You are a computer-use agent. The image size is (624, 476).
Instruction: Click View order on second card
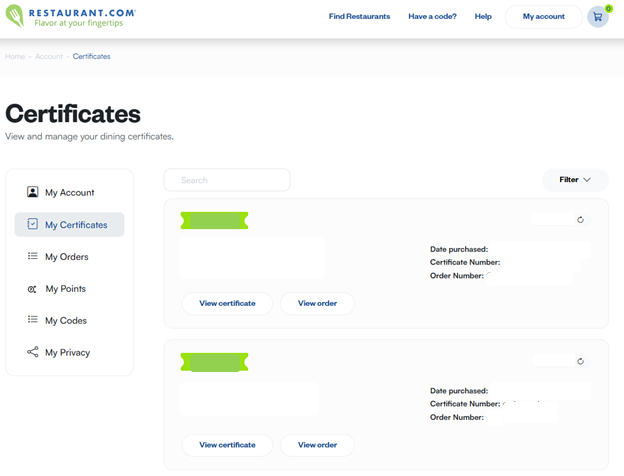pos(317,445)
